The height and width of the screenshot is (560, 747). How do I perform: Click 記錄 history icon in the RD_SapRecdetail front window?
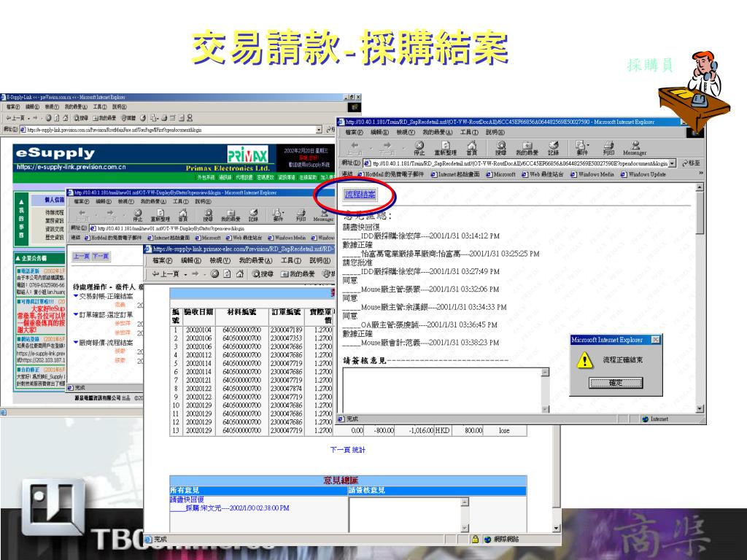[x=553, y=148]
